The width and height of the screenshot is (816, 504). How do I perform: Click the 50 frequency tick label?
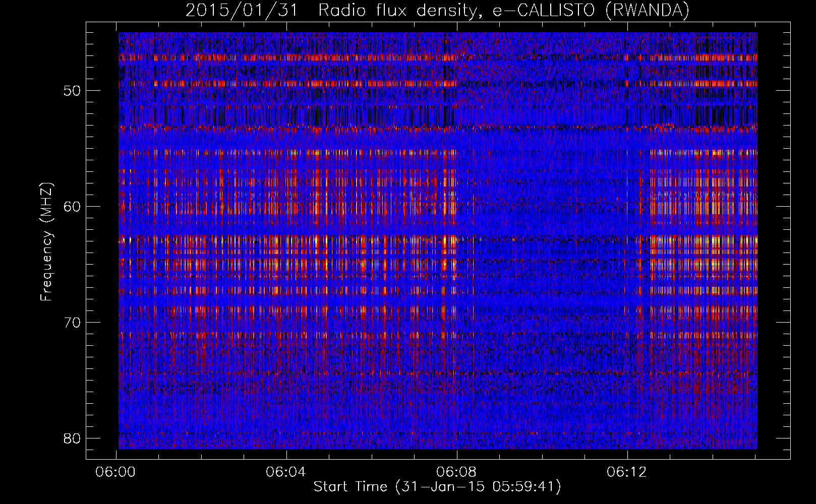73,91
